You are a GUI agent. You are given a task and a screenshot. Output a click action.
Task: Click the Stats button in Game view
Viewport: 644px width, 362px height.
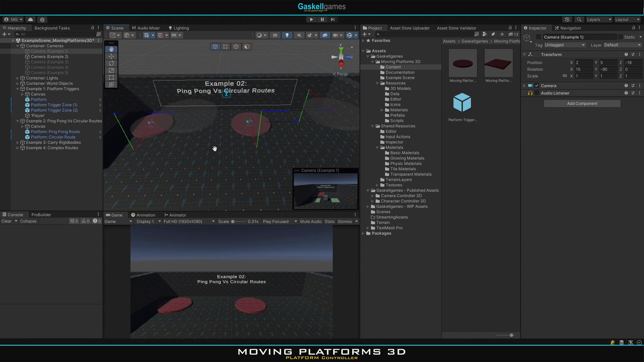click(x=329, y=221)
